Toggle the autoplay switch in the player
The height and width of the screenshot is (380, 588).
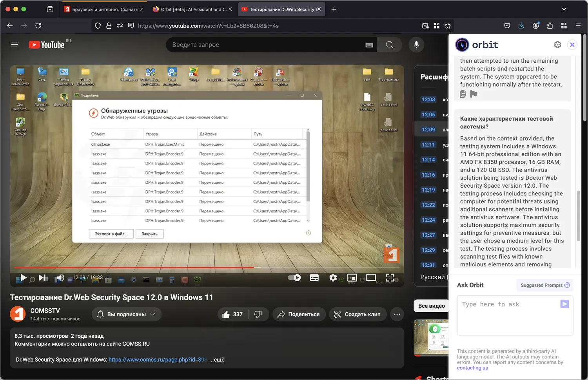point(294,278)
